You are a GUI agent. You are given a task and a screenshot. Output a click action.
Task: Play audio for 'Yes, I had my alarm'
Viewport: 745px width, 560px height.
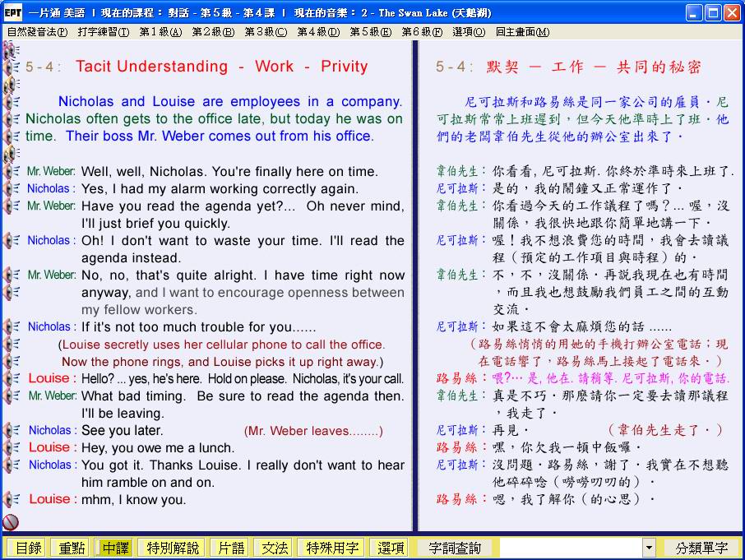(x=11, y=189)
